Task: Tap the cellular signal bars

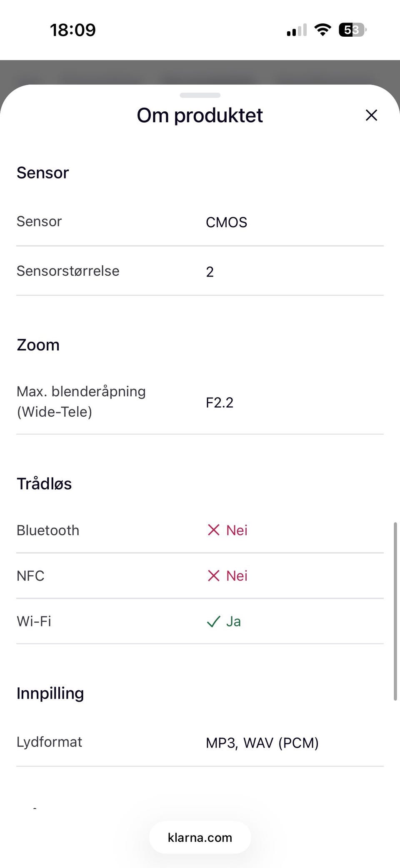Action: coord(297,30)
